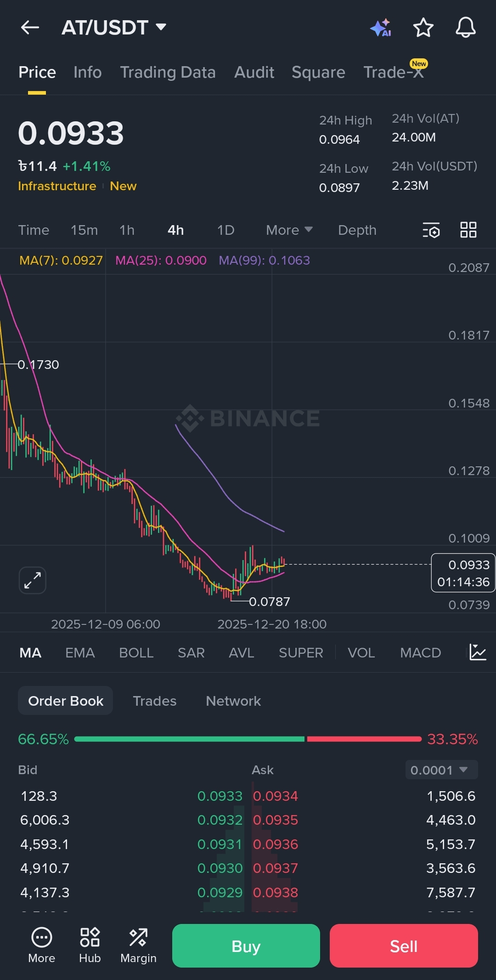496x980 pixels.
Task: Select bid price 0.0933 in order book
Action: tap(220, 796)
